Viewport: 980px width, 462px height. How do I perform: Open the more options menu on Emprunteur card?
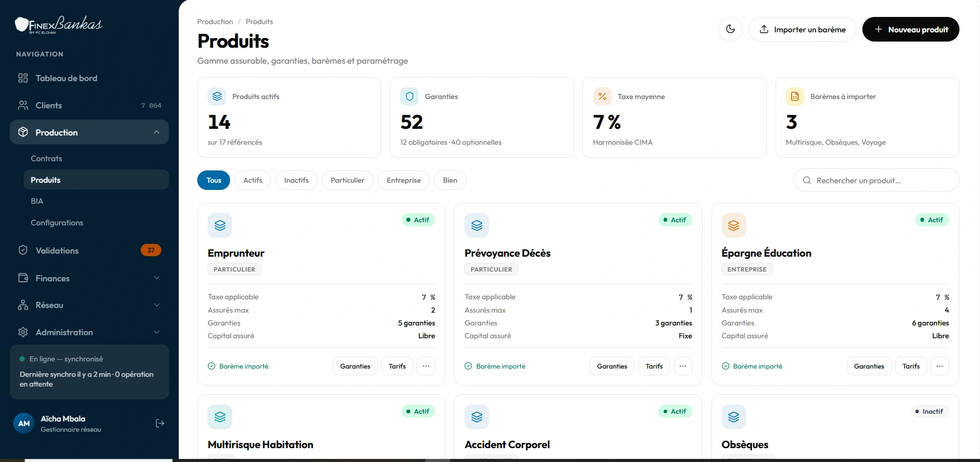(426, 366)
